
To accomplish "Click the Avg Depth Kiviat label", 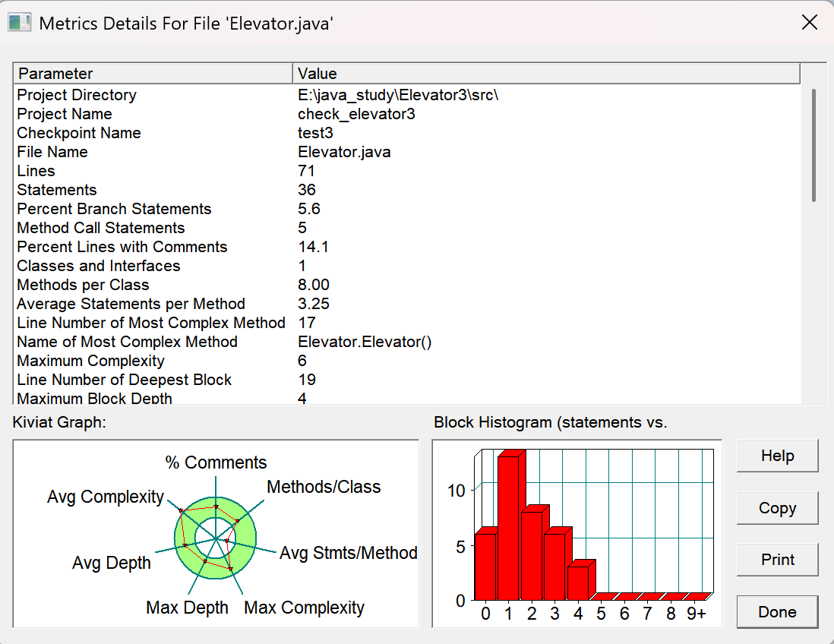I will (x=112, y=563).
